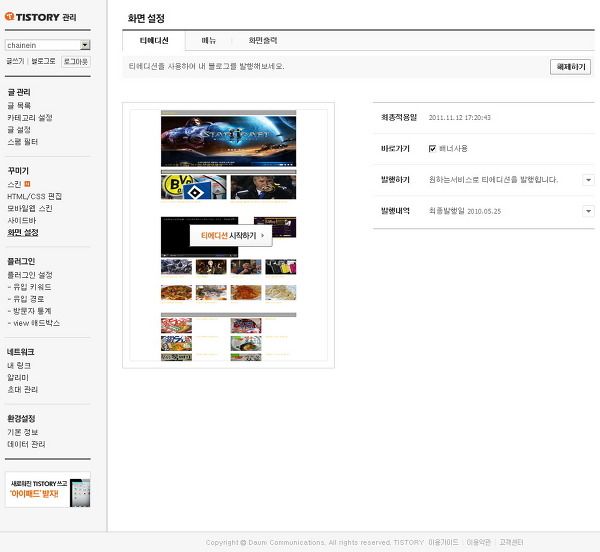The width and height of the screenshot is (600, 552).
Task: Open 플러그인 설정 in sidebar
Action: pyautogui.click(x=30, y=275)
